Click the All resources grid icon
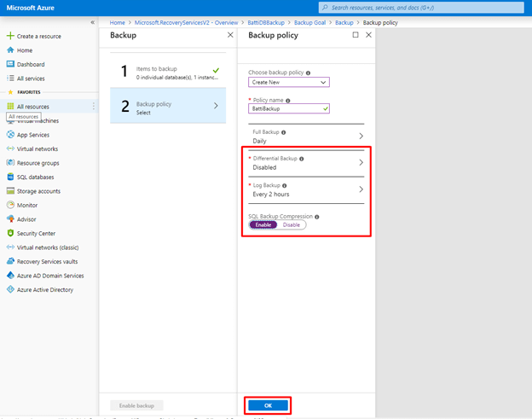This screenshot has height=419, width=532. (x=10, y=107)
